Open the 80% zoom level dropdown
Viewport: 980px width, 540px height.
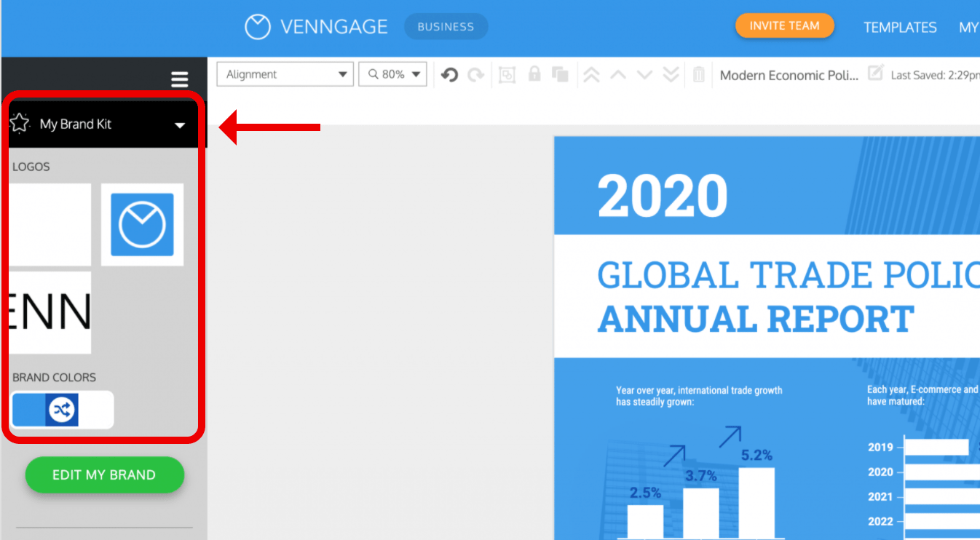pos(392,74)
